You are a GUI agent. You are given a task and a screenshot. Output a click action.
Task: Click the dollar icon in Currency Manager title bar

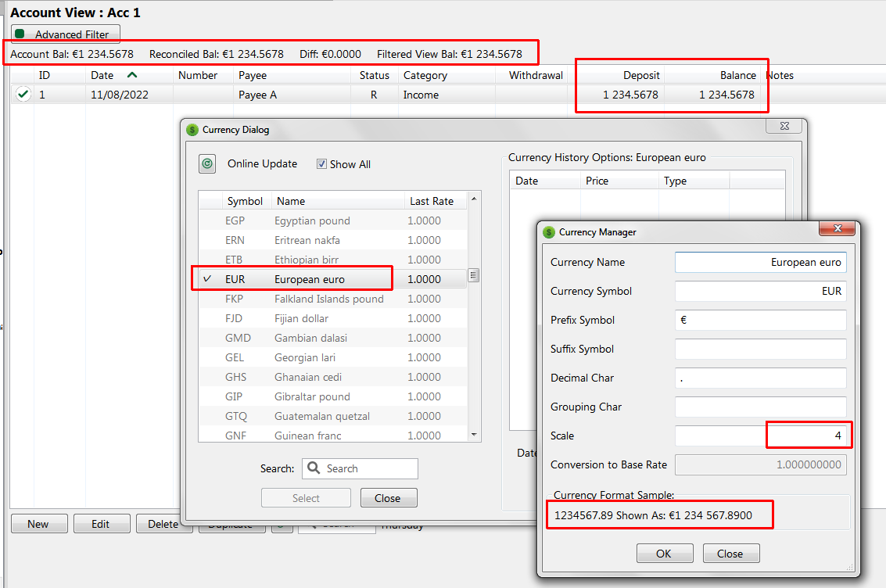pyautogui.click(x=548, y=232)
